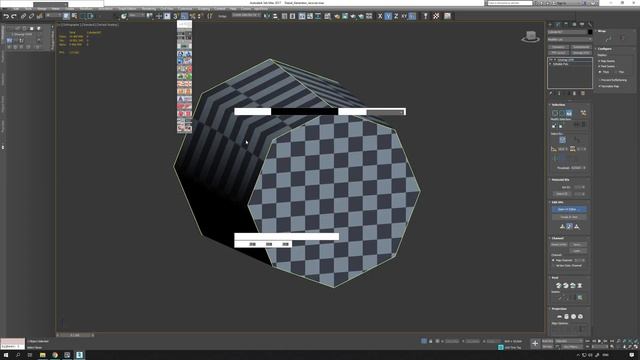Click the first Peel rollout icon
640x360 pixels.
(x=559, y=285)
